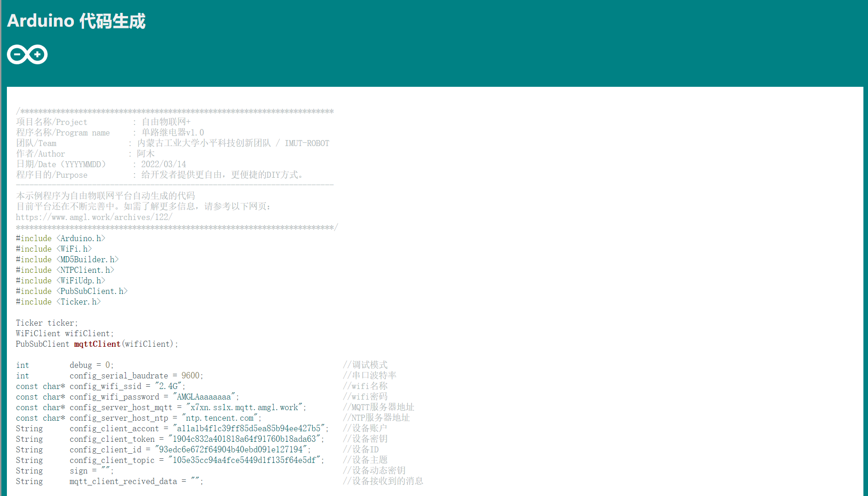Screen dimensions: 868x496
Task: Click the '//调试模式' comment
Action: pyautogui.click(x=365, y=365)
